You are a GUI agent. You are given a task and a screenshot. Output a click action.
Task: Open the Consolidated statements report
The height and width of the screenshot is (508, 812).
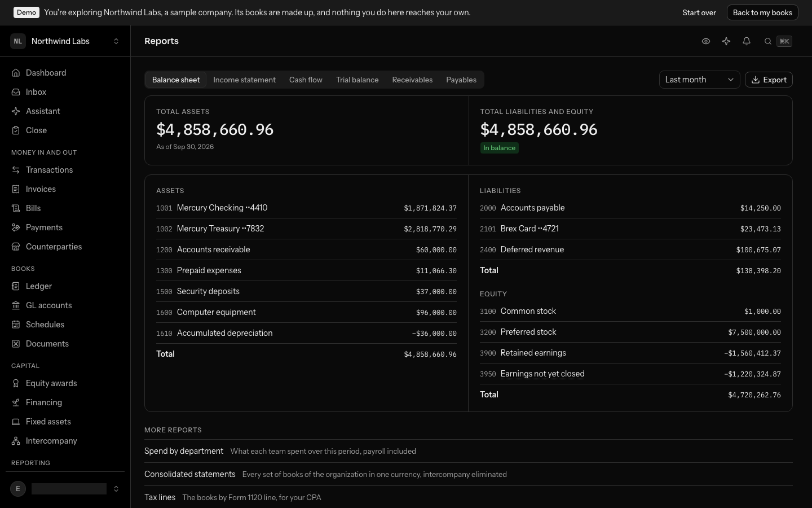pyautogui.click(x=469, y=474)
